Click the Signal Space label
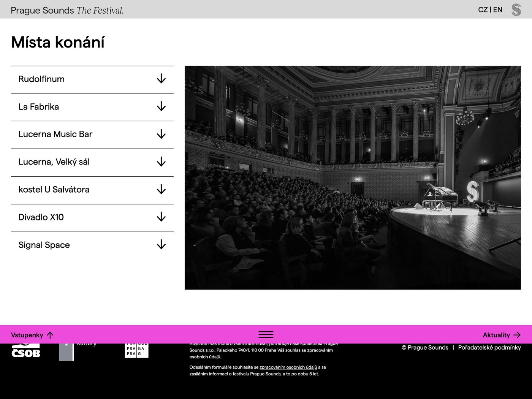 pos(44,245)
